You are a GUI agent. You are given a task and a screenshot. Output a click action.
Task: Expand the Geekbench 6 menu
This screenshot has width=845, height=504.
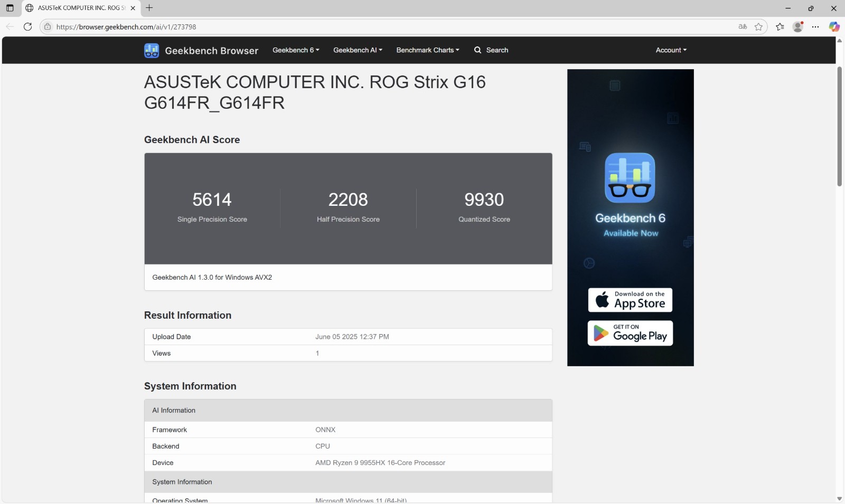296,50
